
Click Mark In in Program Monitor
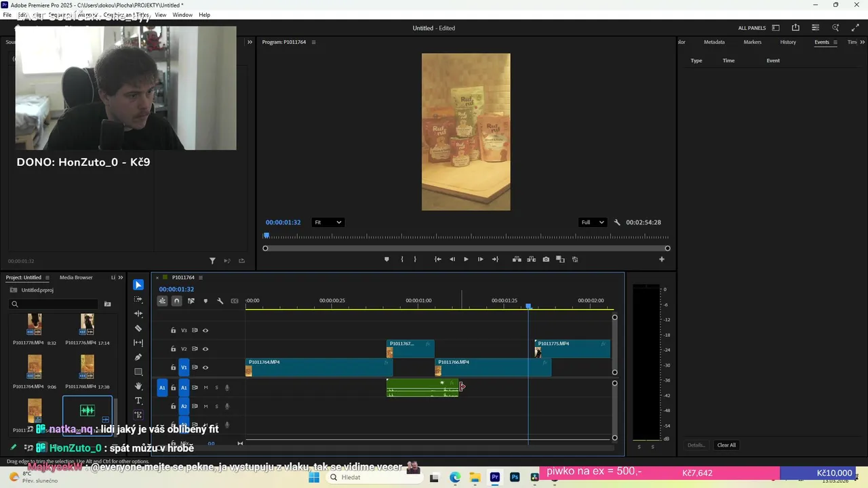tap(401, 259)
